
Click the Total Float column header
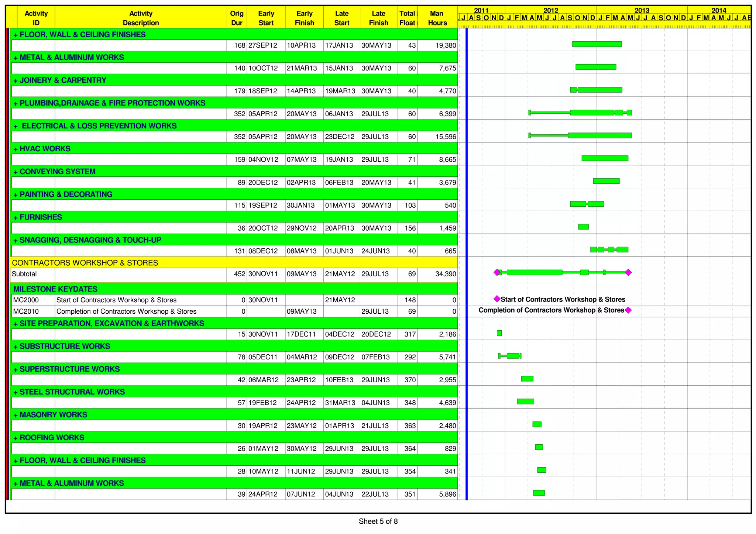coord(407,18)
